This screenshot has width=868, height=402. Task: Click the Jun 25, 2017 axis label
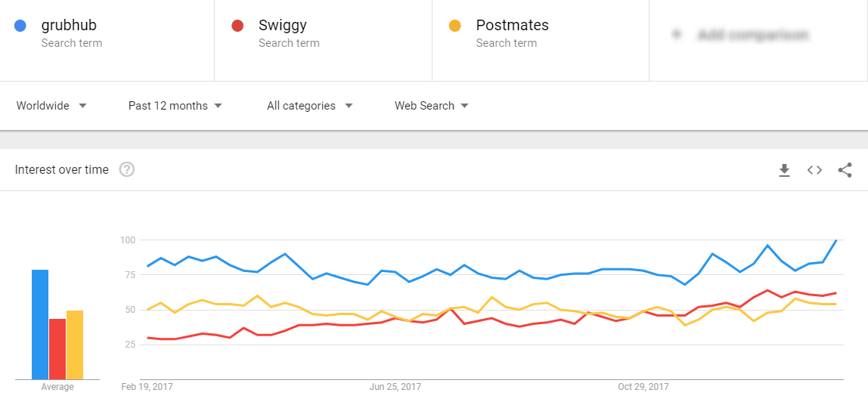click(395, 387)
